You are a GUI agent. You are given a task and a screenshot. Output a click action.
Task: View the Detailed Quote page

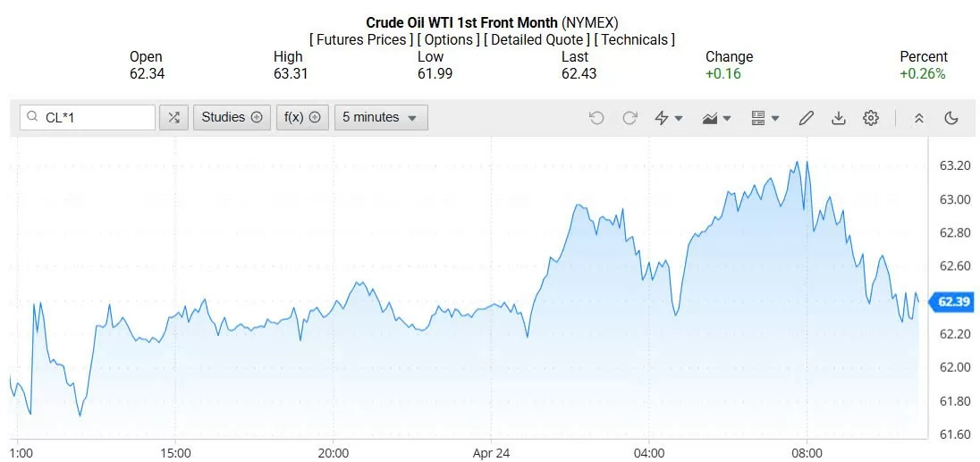tap(536, 40)
